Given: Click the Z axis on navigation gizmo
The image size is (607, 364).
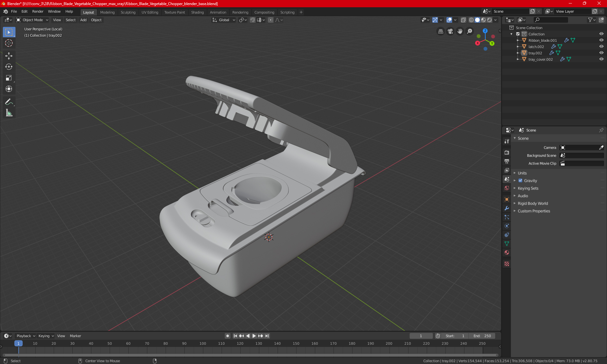Looking at the screenshot, I should pyautogui.click(x=485, y=31).
